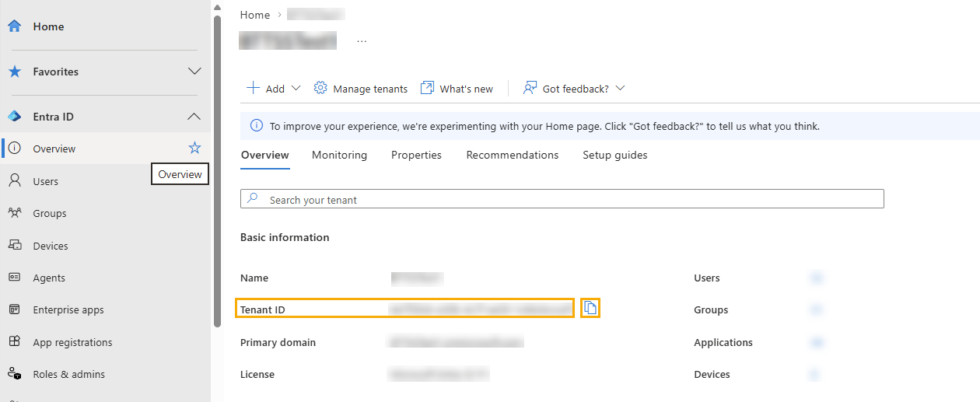Click the Devices monitor icon

[x=15, y=246]
